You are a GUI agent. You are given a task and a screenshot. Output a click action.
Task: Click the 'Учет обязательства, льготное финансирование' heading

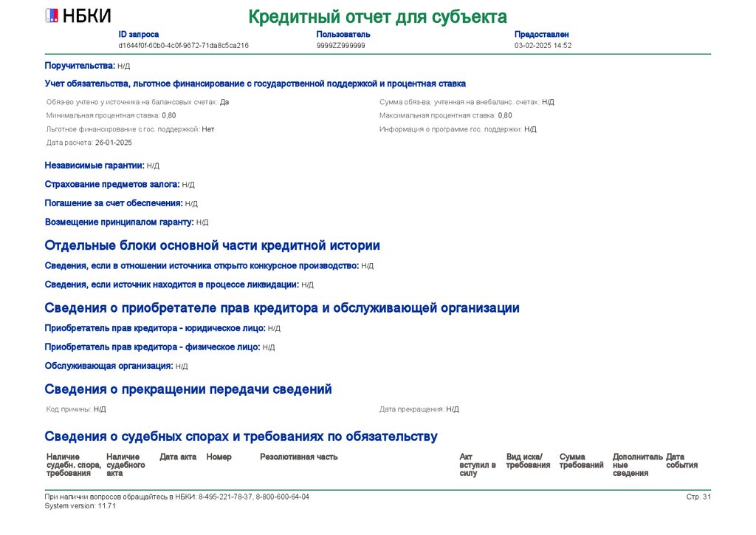255,84
